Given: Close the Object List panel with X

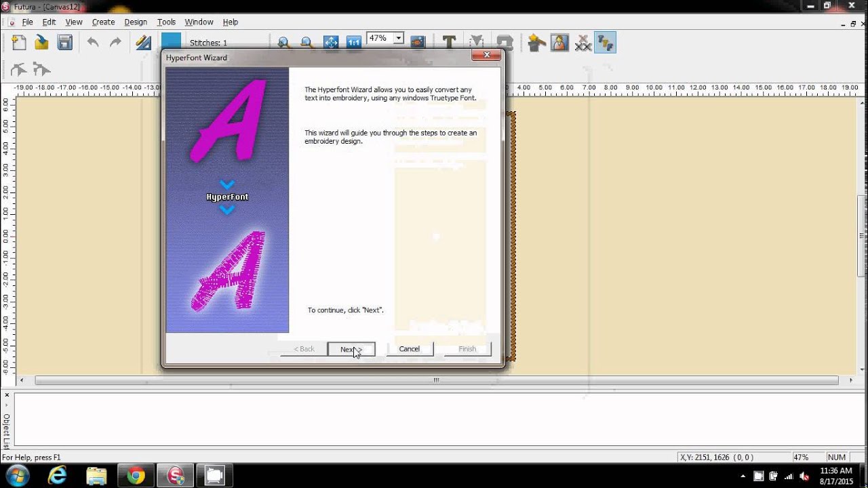Looking at the screenshot, I should 6,395.
